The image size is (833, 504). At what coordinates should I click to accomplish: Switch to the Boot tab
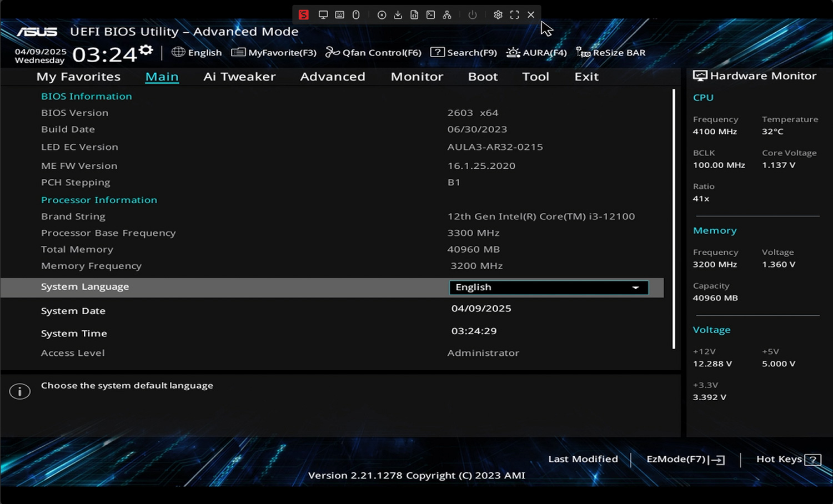pyautogui.click(x=483, y=77)
